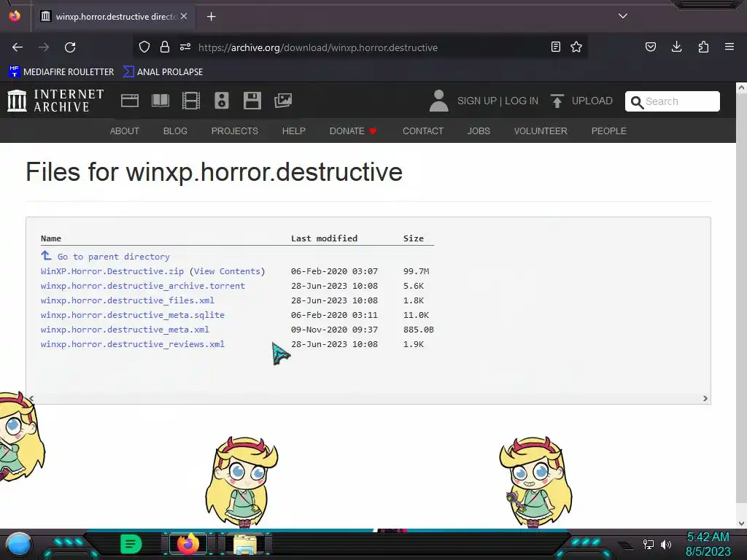
Task: Click Go to parent directory
Action: (x=113, y=257)
